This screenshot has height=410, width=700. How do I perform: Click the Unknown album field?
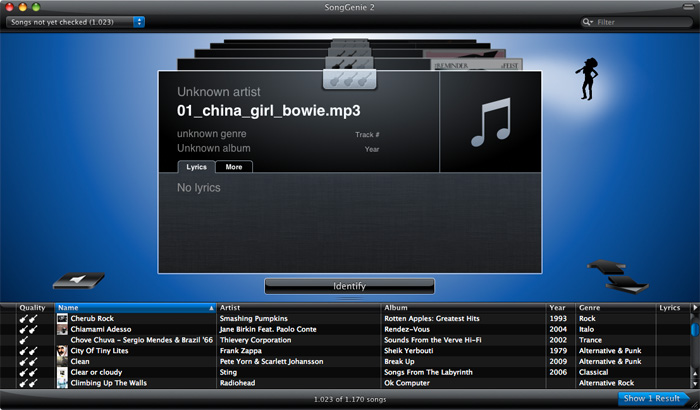[x=213, y=148]
